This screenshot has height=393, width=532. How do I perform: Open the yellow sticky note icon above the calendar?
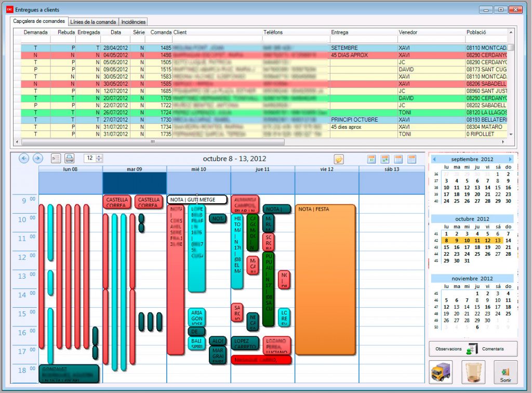[x=339, y=159]
